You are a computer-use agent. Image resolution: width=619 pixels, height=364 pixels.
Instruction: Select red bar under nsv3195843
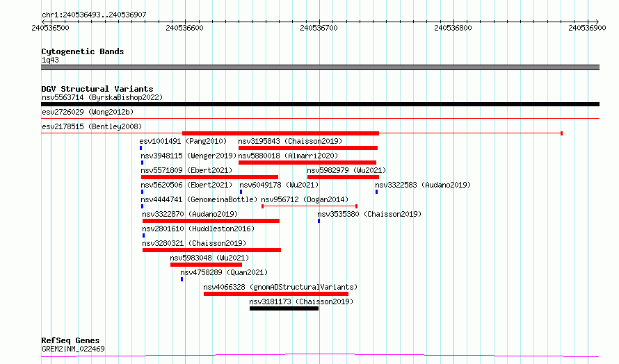[308, 148]
